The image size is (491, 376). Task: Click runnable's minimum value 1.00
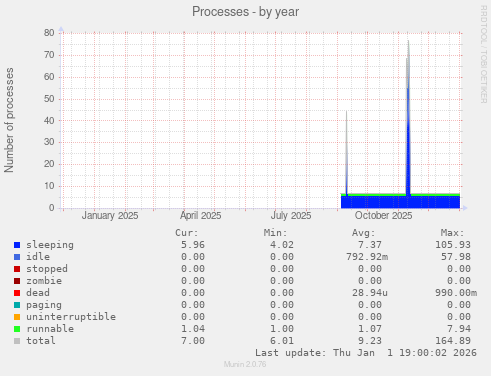click(282, 329)
